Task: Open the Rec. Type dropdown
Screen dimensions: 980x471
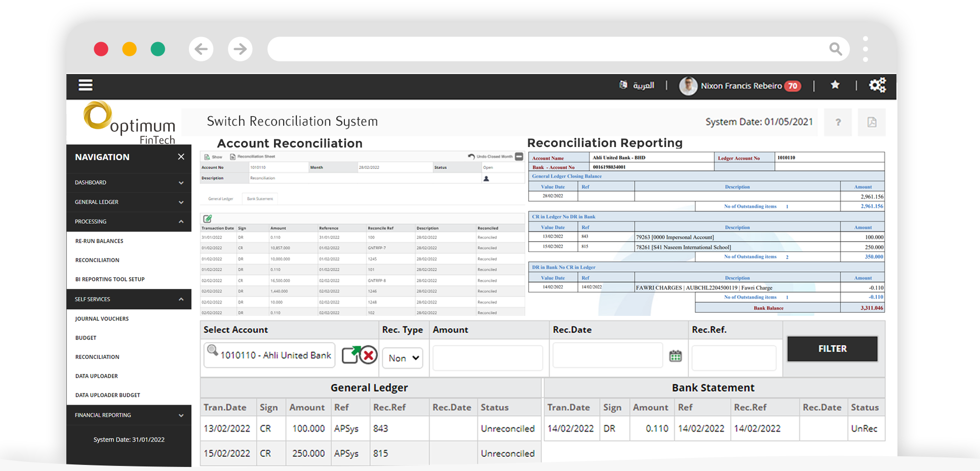Action: point(403,358)
